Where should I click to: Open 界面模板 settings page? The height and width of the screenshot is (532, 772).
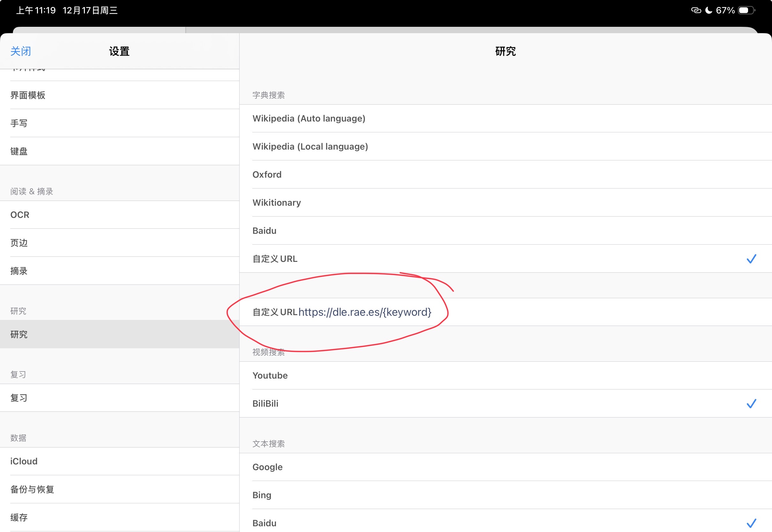point(28,95)
